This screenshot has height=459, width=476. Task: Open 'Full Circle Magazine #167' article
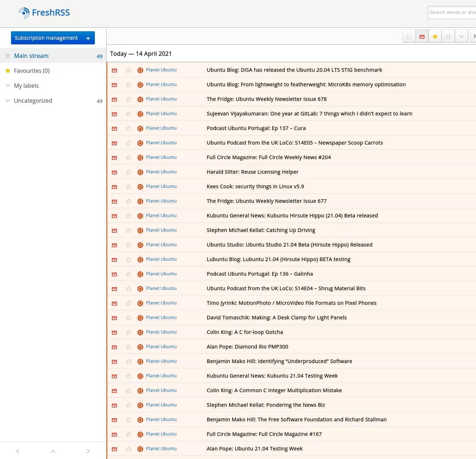264,434
